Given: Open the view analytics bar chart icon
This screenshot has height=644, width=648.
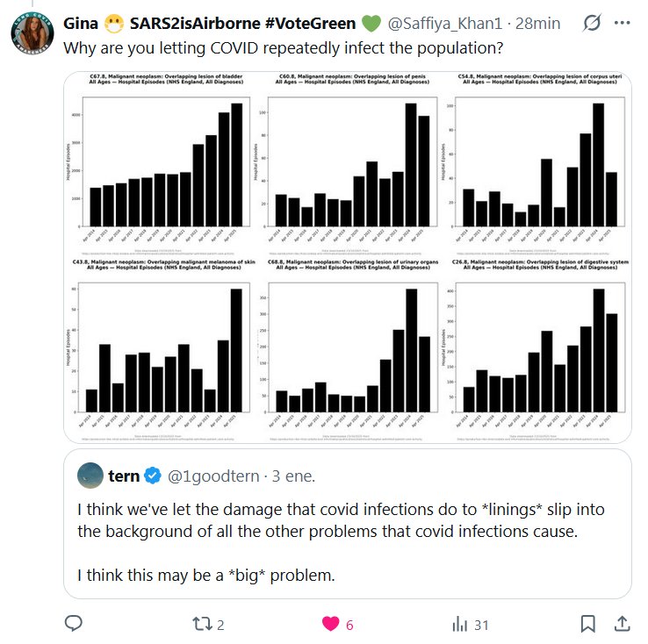Looking at the screenshot, I should pyautogui.click(x=459, y=624).
